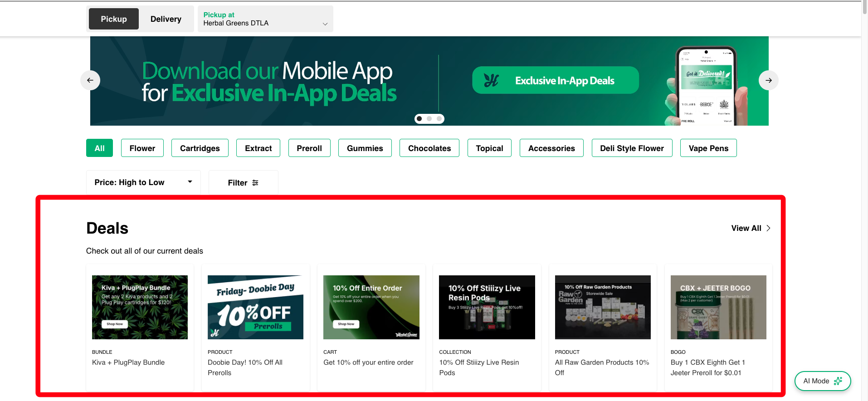Click All Raw Garden Products 10% Off title
This screenshot has width=868, height=401.
[602, 367]
